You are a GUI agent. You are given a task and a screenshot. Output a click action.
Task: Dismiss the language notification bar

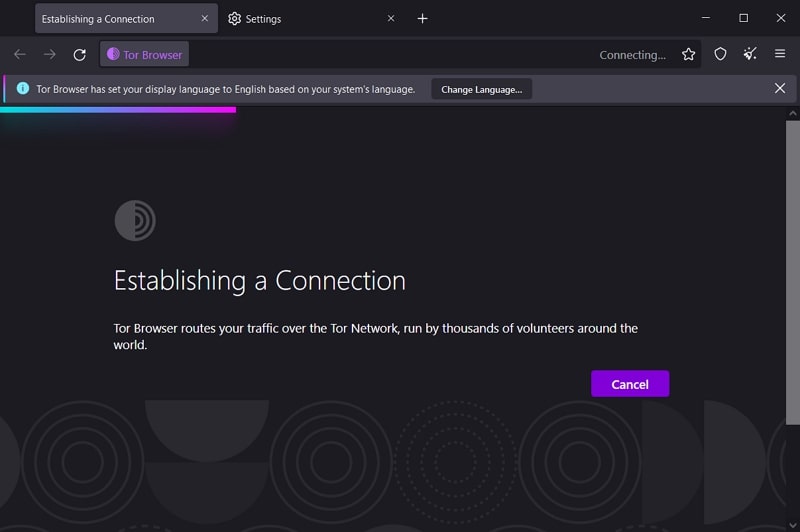780,88
